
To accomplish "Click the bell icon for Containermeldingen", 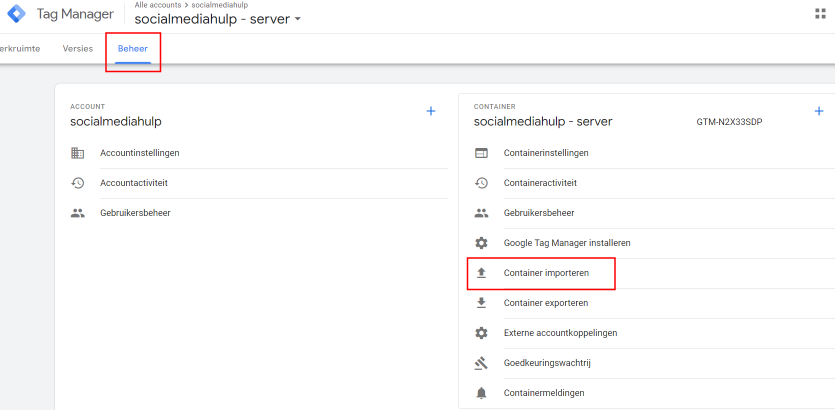I will (x=481, y=393).
